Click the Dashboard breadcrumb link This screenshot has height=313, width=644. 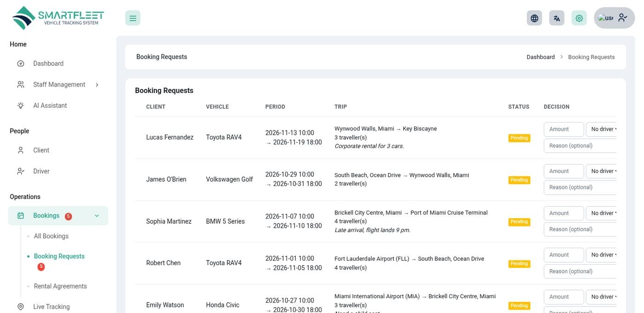click(x=540, y=57)
